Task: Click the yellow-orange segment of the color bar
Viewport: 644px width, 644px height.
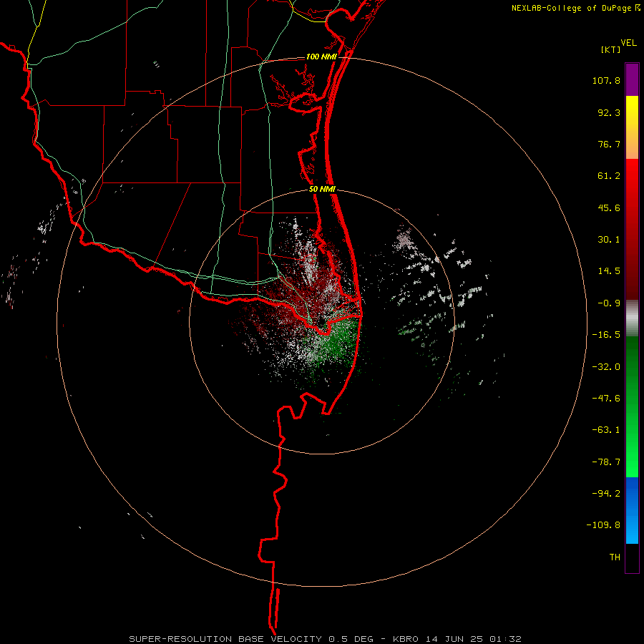Action: point(632,127)
